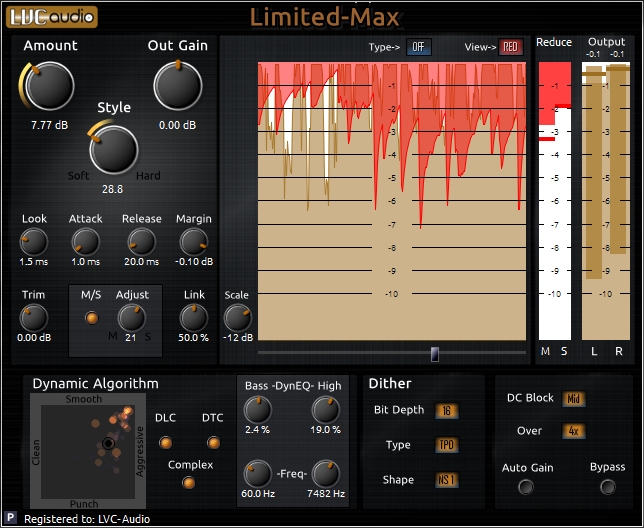Click the Margin knob
Viewport: 644px width, 528px height.
[x=193, y=241]
